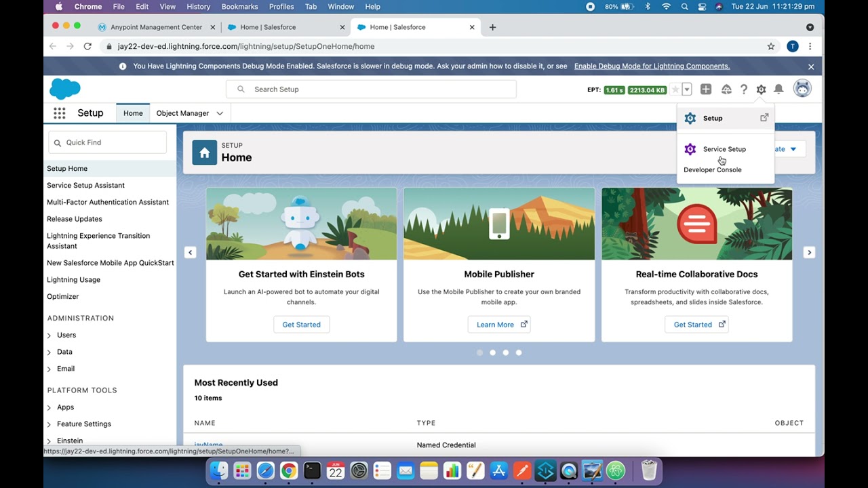Click the external link icon next to Setup
Image resolution: width=868 pixels, height=488 pixels.
[x=764, y=117]
